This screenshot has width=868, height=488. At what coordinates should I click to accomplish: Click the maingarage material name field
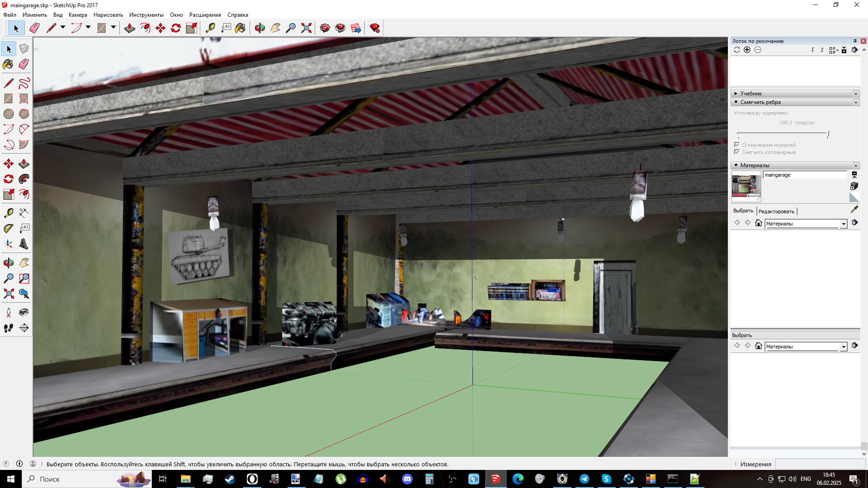804,175
